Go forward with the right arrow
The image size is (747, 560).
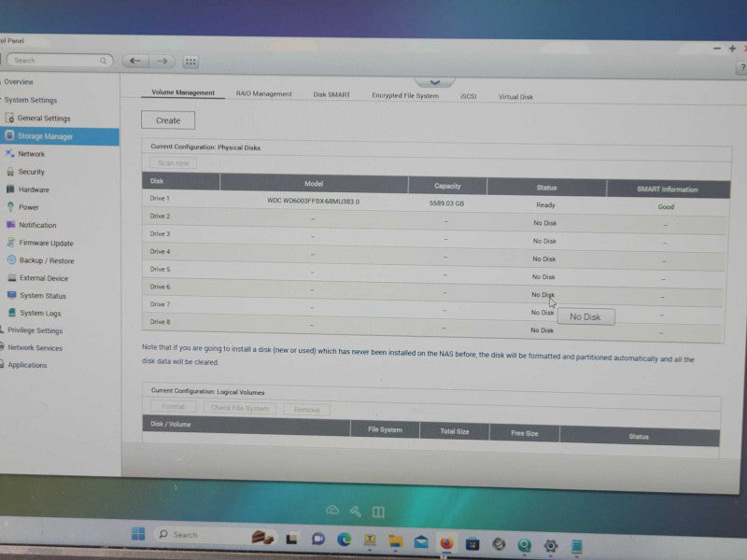[162, 61]
